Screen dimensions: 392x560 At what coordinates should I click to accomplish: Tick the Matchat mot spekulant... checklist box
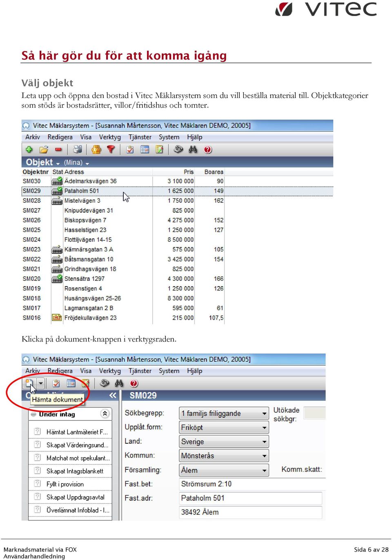point(37,457)
